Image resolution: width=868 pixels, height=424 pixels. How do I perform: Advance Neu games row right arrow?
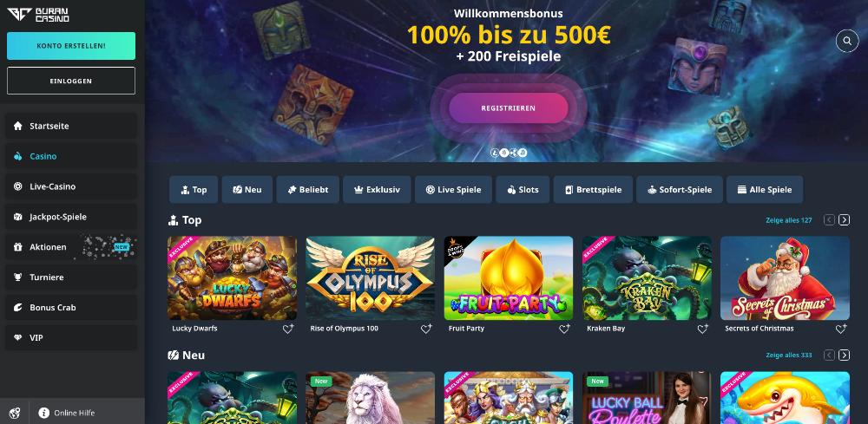pos(844,355)
